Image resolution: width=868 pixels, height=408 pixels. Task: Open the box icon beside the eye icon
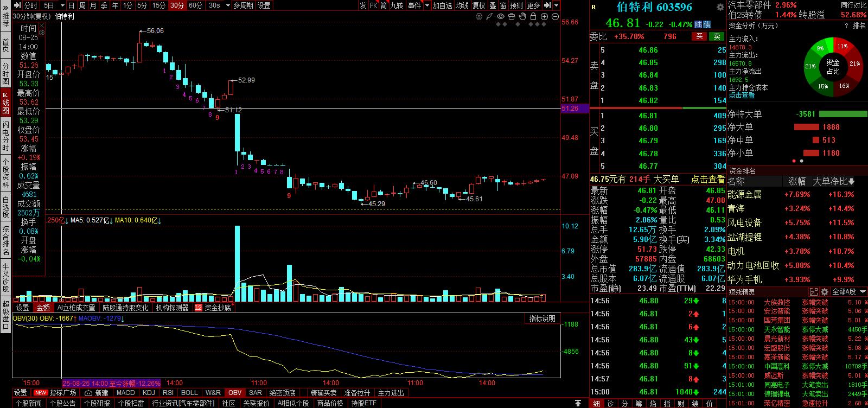pos(512,17)
